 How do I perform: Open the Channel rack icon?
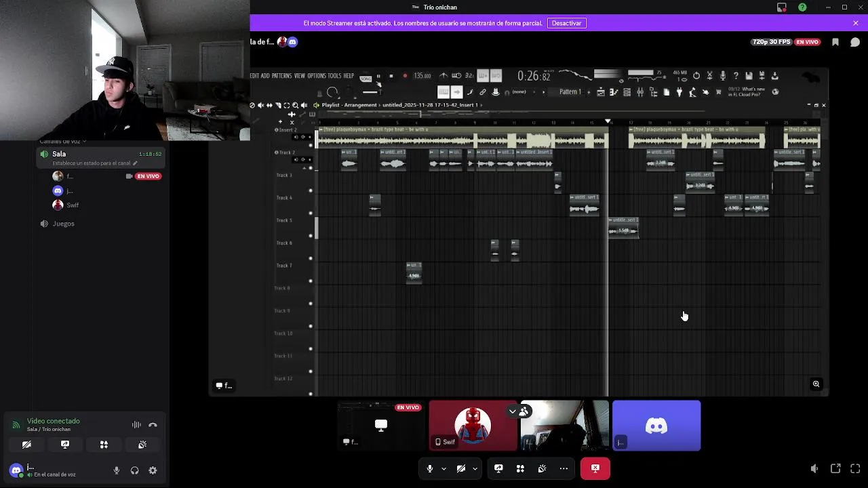[627, 91]
